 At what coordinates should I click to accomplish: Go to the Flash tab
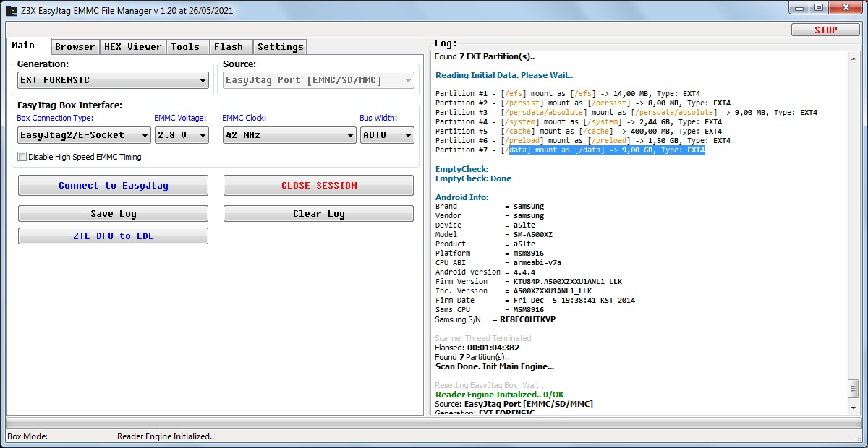[x=229, y=47]
